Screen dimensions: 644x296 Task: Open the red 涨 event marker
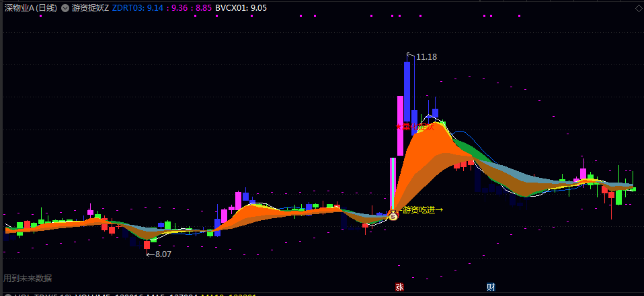coord(399,287)
